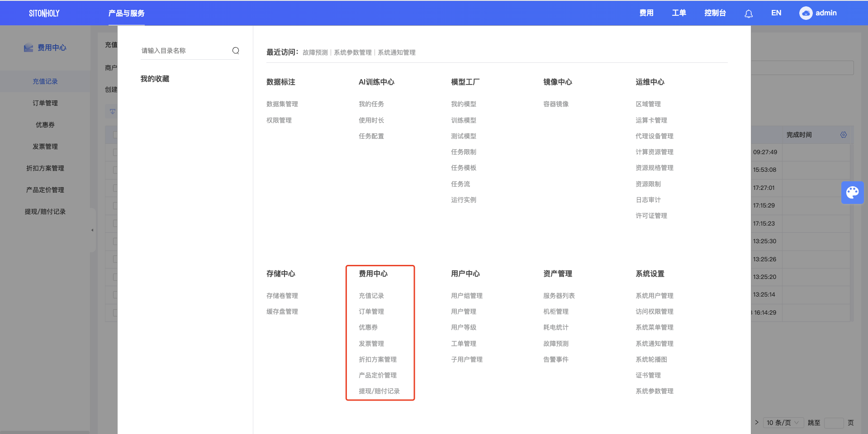This screenshot has height=434, width=868.
Task: Open 订单管理 in the 费用中心 menu group
Action: [371, 311]
